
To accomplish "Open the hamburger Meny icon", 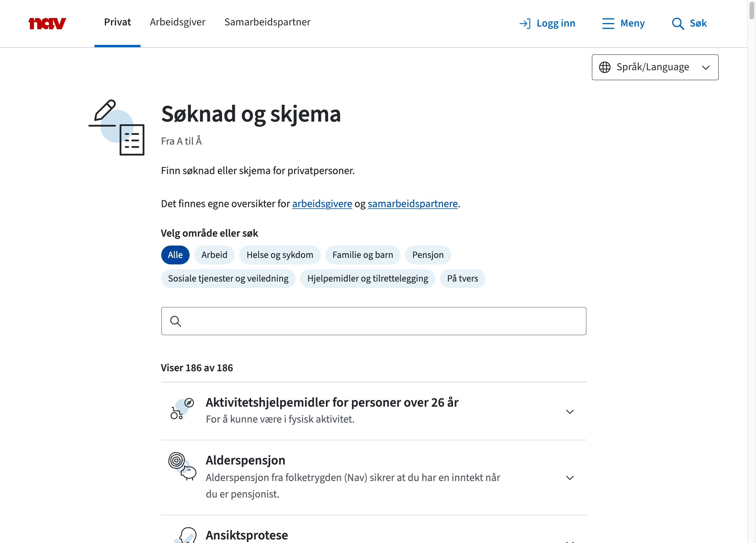I will point(608,24).
